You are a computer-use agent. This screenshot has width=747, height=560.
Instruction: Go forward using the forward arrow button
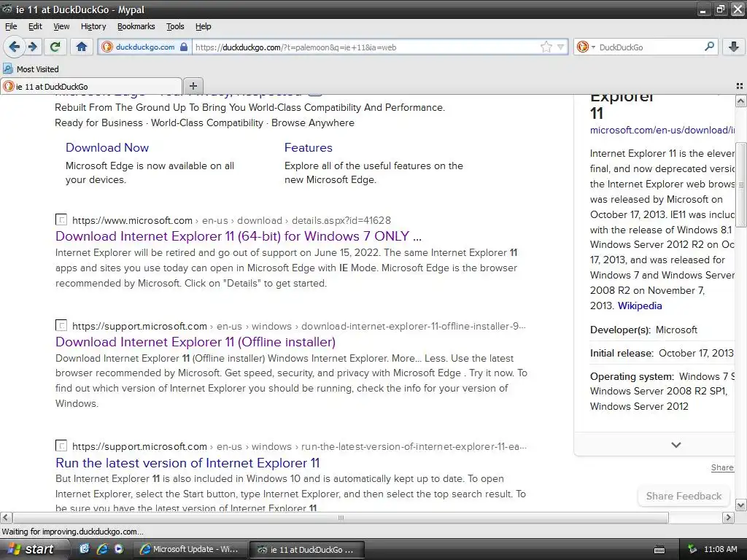pyautogui.click(x=32, y=47)
